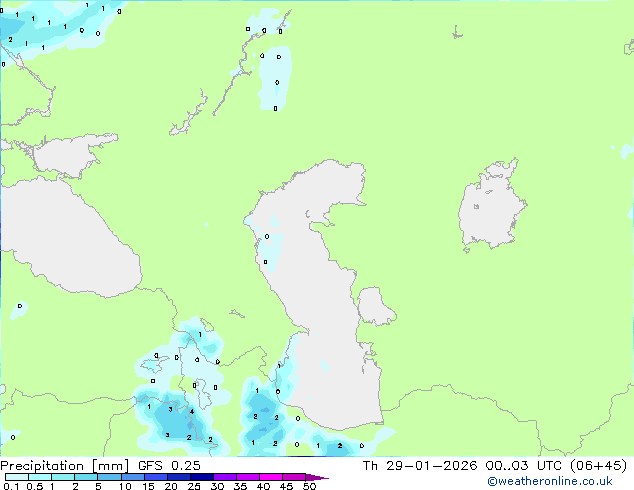Screen dimensions: 634x490
Task: Click the legend scale label '25'
Action: tap(194, 486)
